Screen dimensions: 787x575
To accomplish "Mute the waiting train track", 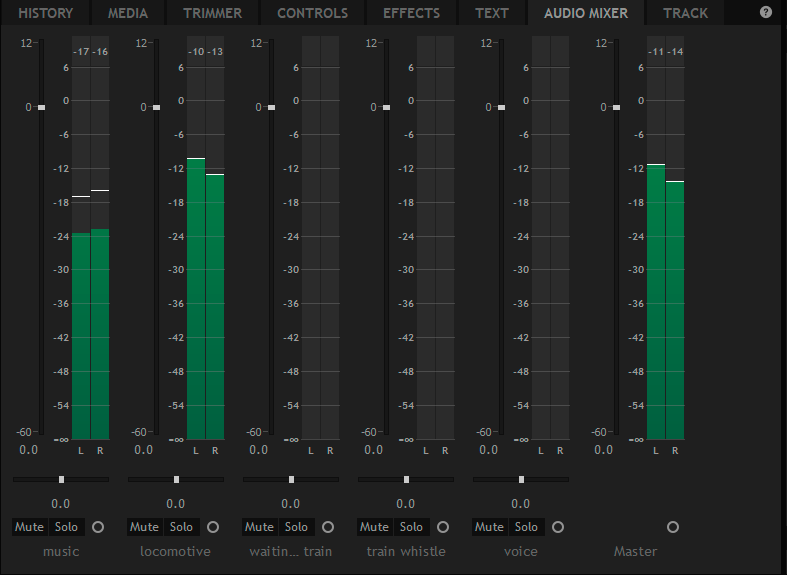I will 259,527.
